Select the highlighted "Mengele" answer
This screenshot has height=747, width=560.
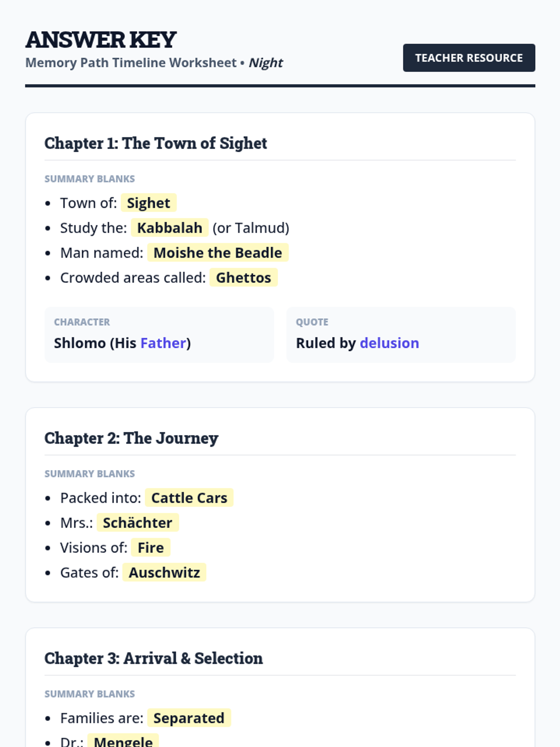(123, 741)
